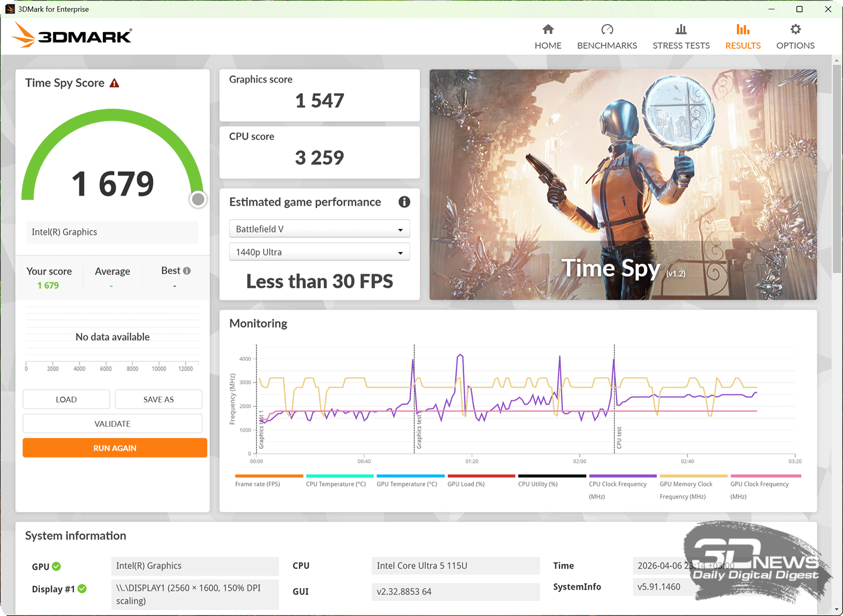This screenshot has width=843, height=616.
Task: Click the VALIDATE button
Action: (112, 424)
